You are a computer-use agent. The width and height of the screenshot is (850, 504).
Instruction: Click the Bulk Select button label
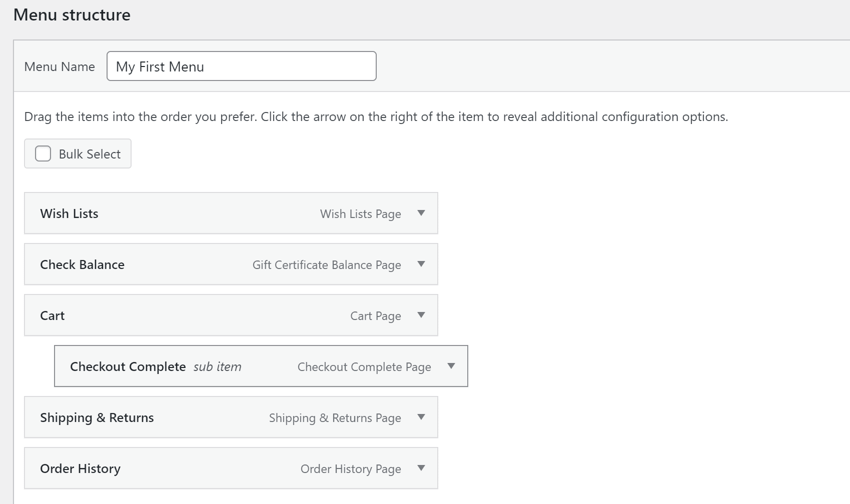pos(89,153)
